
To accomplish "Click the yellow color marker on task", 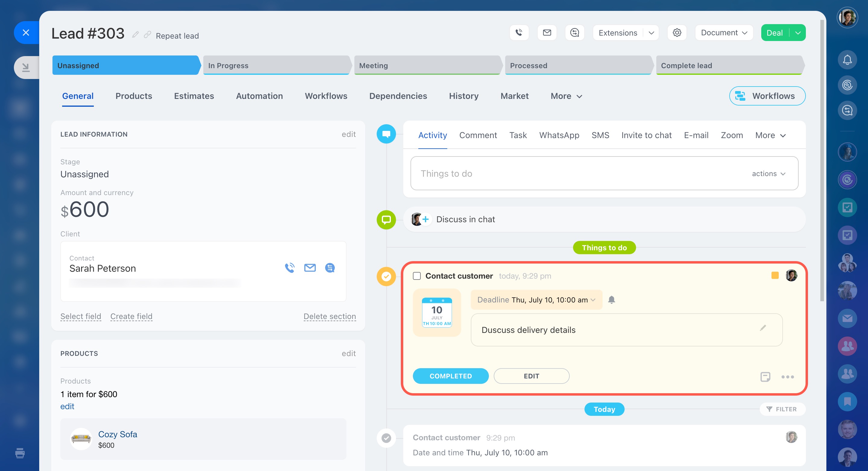I will [x=775, y=276].
